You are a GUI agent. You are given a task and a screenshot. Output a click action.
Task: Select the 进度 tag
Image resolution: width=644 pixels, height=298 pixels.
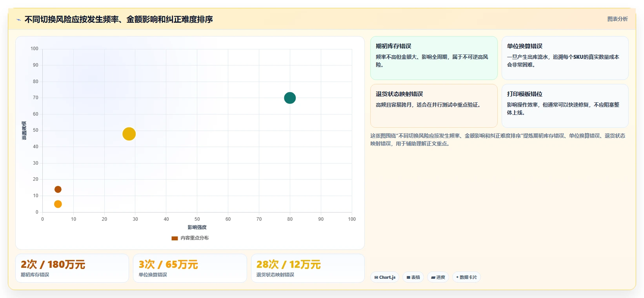438,277
